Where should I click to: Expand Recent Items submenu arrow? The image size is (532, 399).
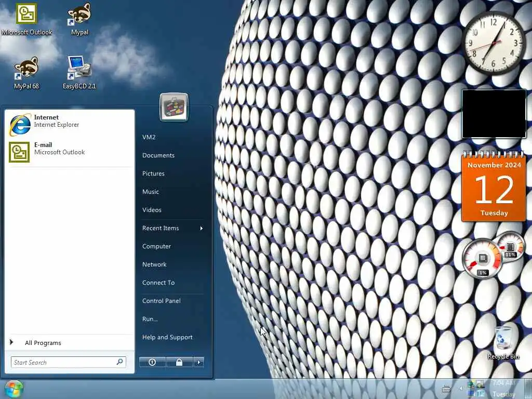(202, 229)
